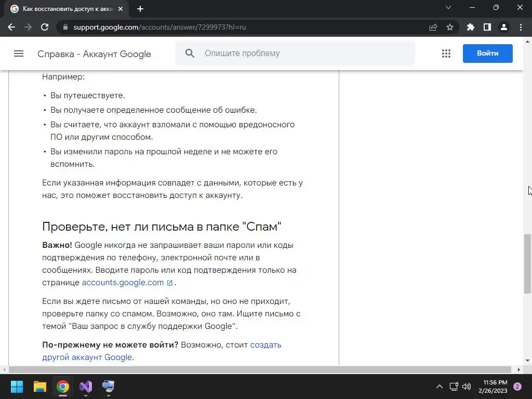Expand the tab search chevron
This screenshot has width=532, height=399.
[448, 7]
